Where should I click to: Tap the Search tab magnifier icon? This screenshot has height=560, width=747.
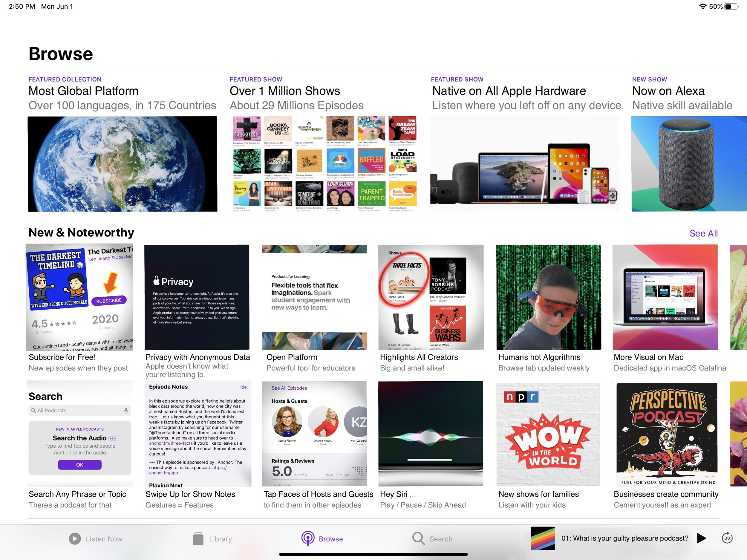pyautogui.click(x=418, y=538)
